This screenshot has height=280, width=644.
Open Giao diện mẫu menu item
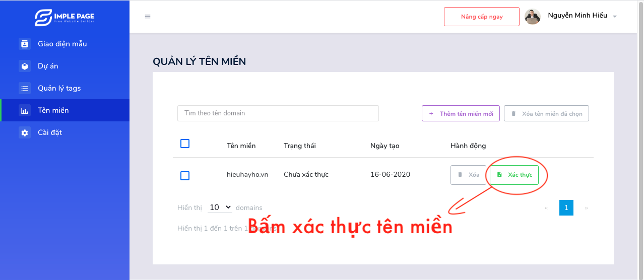62,44
